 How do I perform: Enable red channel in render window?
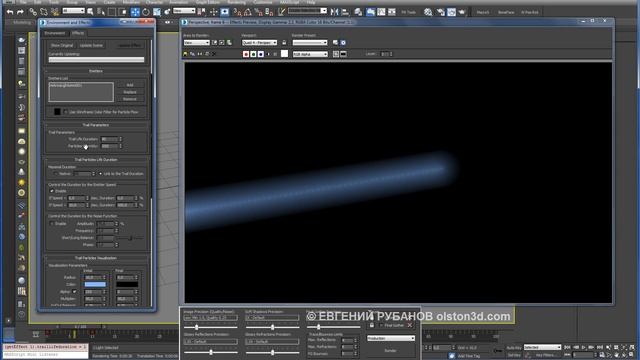(246, 54)
